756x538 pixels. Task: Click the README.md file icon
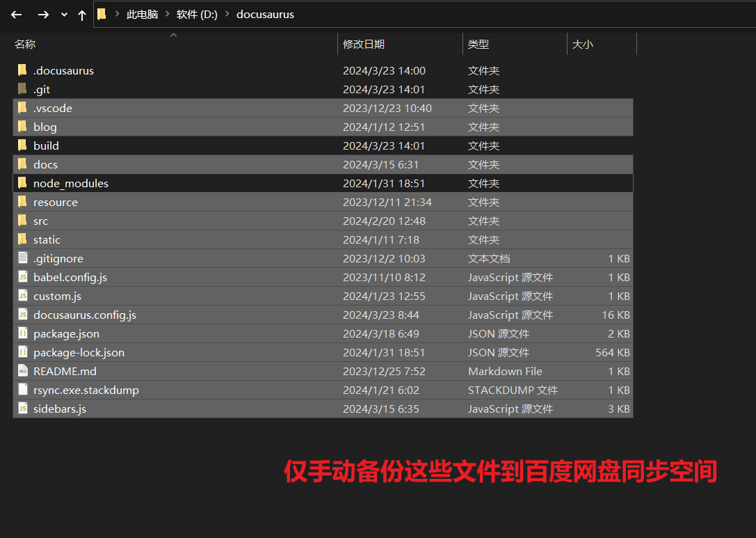tap(23, 370)
